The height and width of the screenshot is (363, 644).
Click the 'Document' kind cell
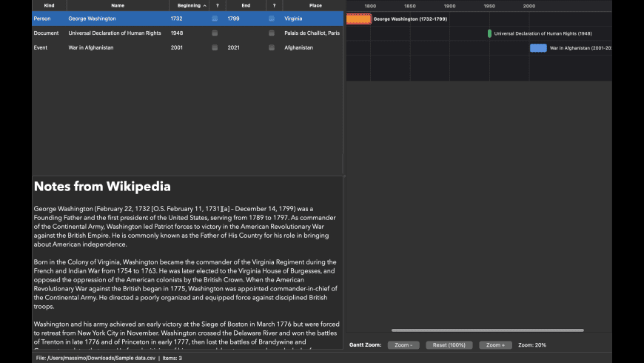tap(46, 33)
